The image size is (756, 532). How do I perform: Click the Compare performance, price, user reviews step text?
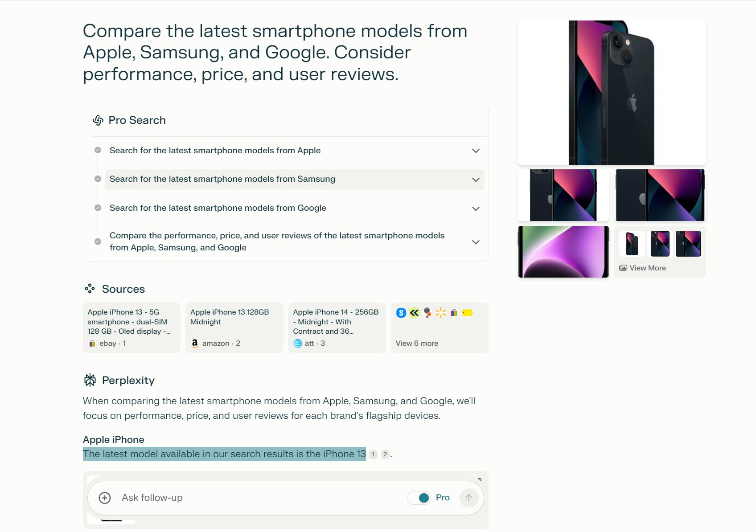pyautogui.click(x=277, y=241)
